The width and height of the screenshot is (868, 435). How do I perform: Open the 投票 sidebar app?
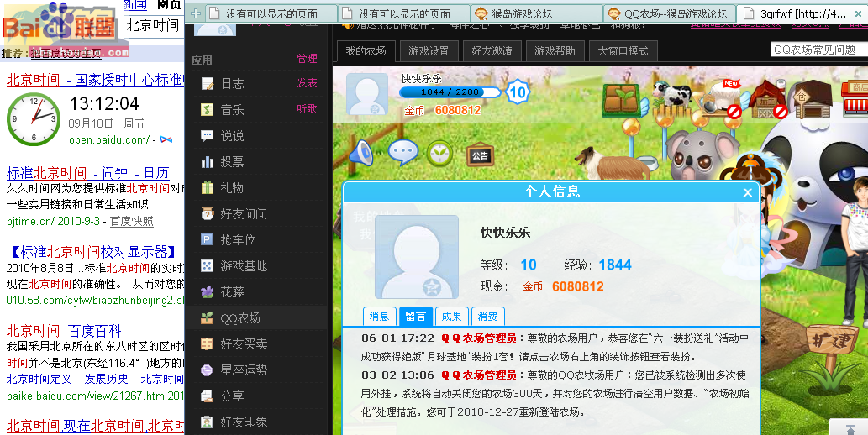coord(231,161)
